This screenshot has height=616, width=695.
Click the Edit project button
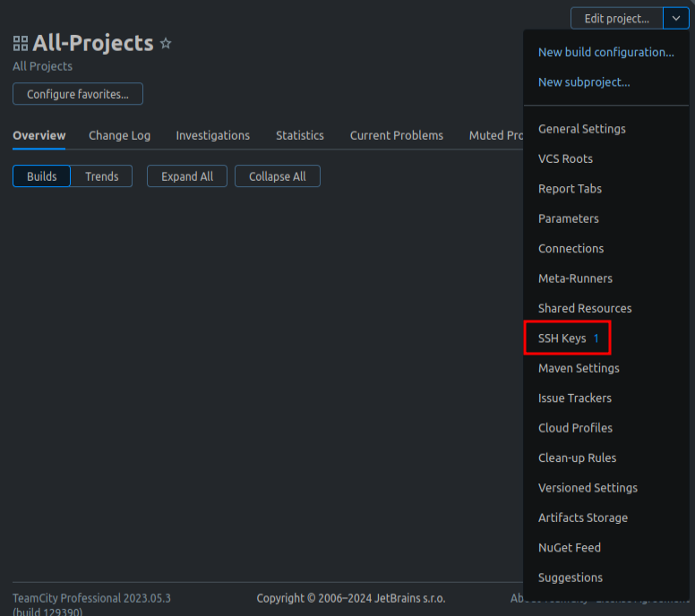point(616,18)
